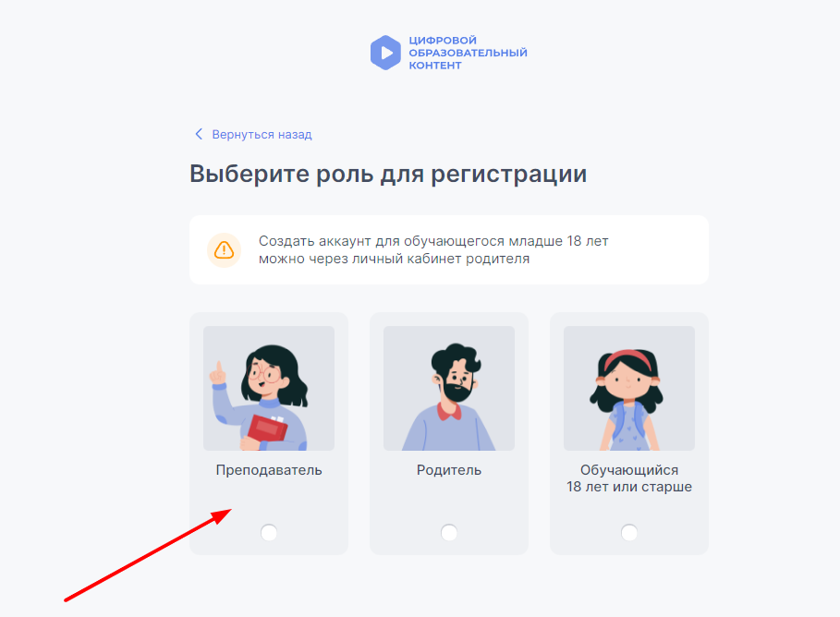Go back via Вернуться назад link
This screenshot has height=617, width=840.
point(262,135)
